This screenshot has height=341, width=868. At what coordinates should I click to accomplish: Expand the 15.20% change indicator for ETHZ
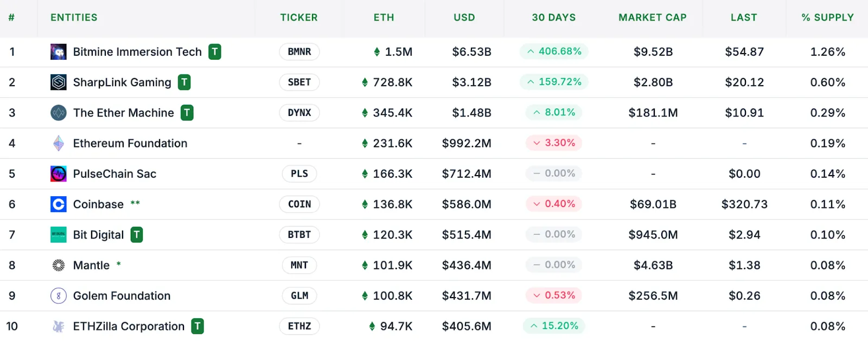coord(553,326)
